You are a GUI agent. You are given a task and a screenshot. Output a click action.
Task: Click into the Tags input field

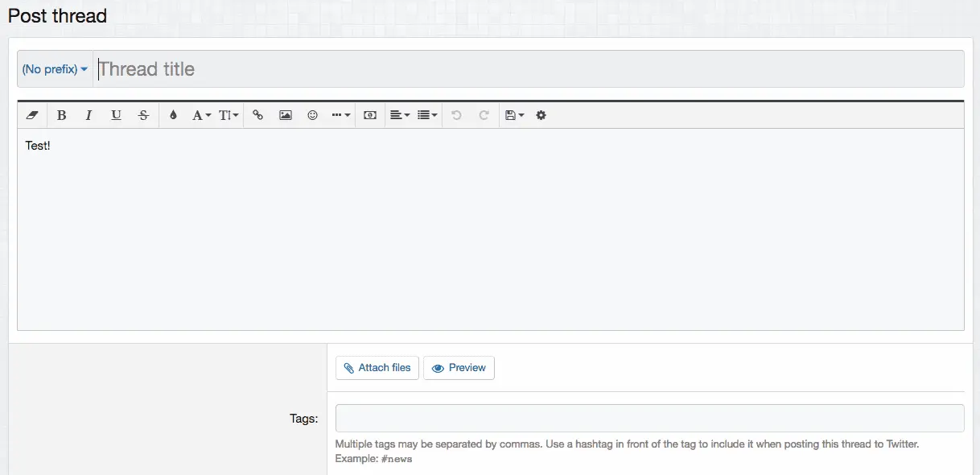(x=649, y=419)
